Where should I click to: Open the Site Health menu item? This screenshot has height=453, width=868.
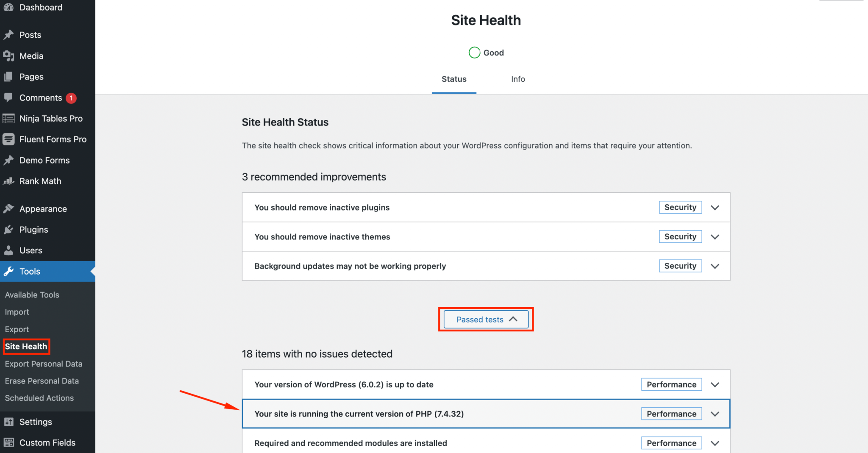(x=26, y=346)
